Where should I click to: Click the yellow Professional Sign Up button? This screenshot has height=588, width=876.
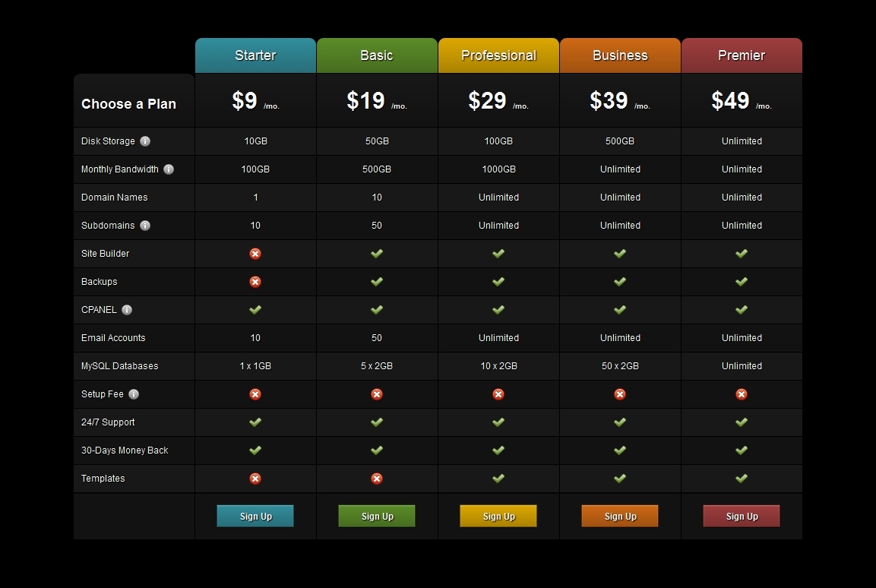pyautogui.click(x=498, y=516)
